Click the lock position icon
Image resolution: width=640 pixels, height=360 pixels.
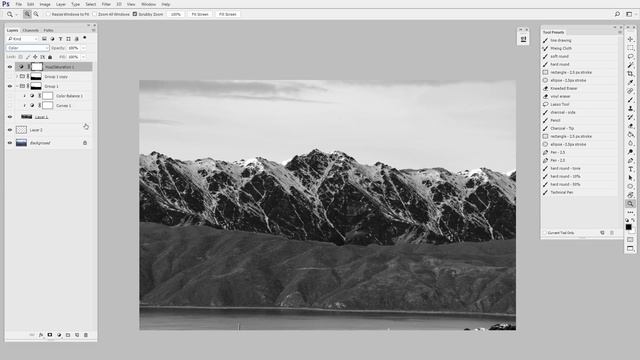(x=35, y=57)
